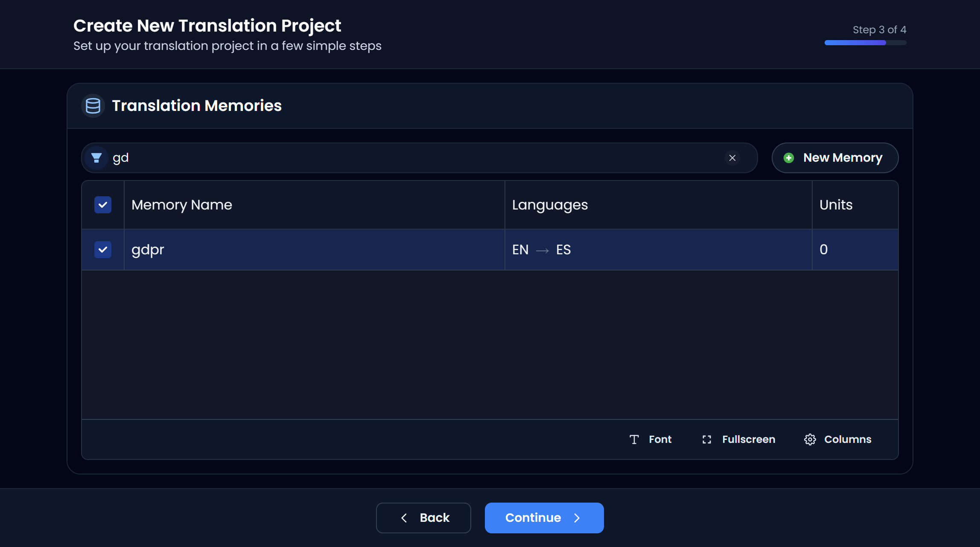
Task: Click the arrow icon between EN and ES
Action: click(542, 250)
